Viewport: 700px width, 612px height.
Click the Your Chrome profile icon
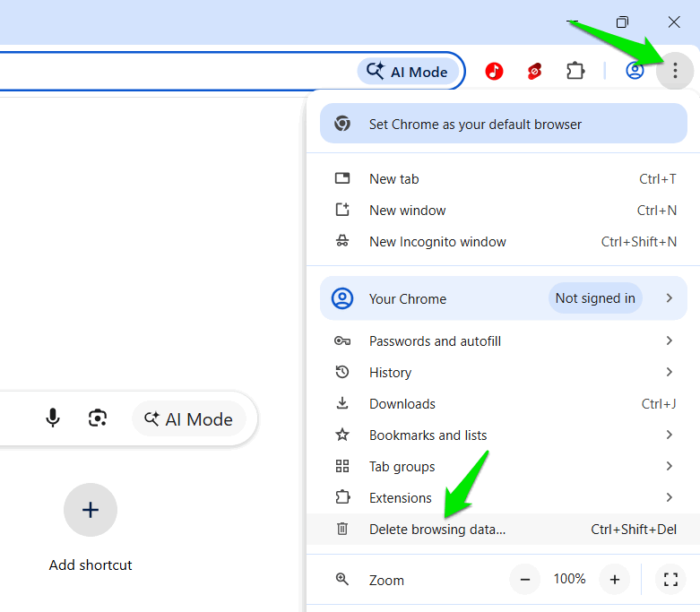(342, 298)
